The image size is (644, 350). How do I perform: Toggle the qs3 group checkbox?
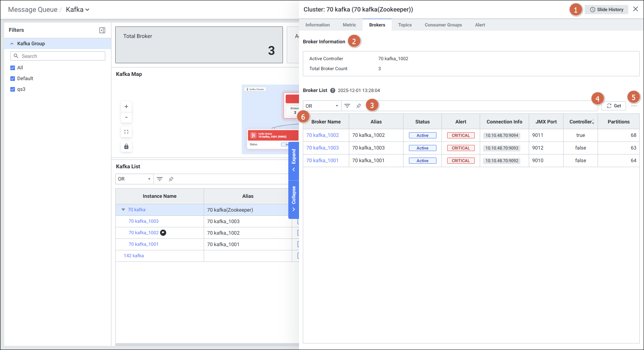[x=13, y=89]
